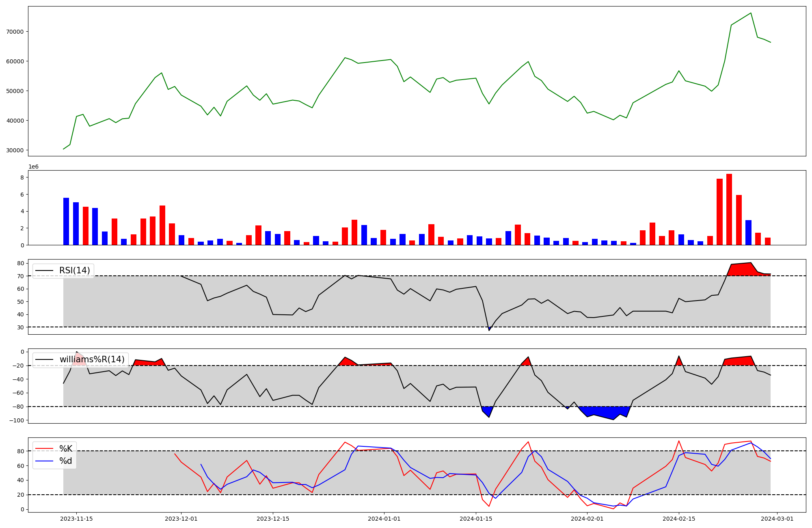Click the -100 tick on Williams %R axis
This screenshot has width=812, height=528.
tap(16, 420)
